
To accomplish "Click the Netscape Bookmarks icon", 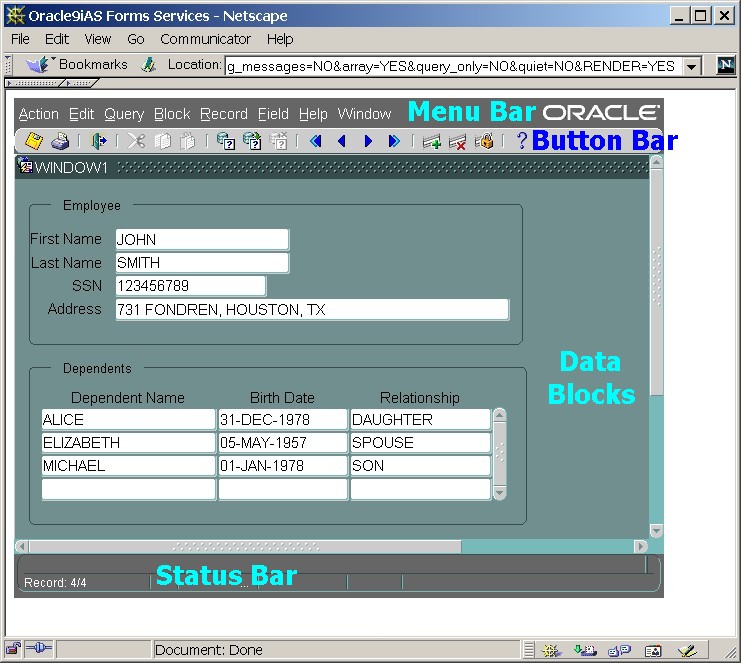I will coord(38,64).
